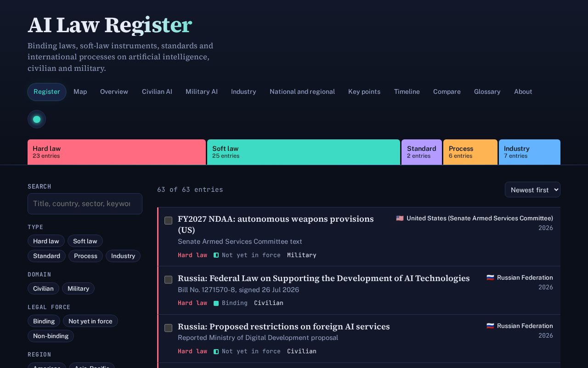Screen dimensions: 588x368
Task: Click Civilian tag on Russia Federal Law entry
Action: 269,303
